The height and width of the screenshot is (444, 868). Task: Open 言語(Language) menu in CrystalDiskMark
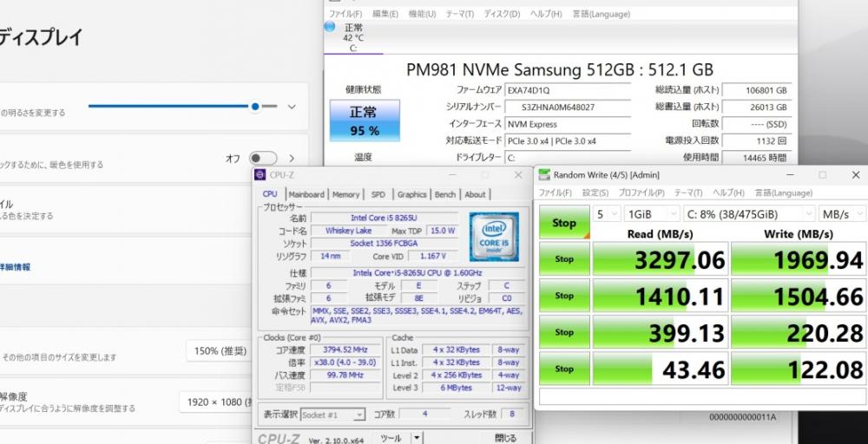pos(783,193)
